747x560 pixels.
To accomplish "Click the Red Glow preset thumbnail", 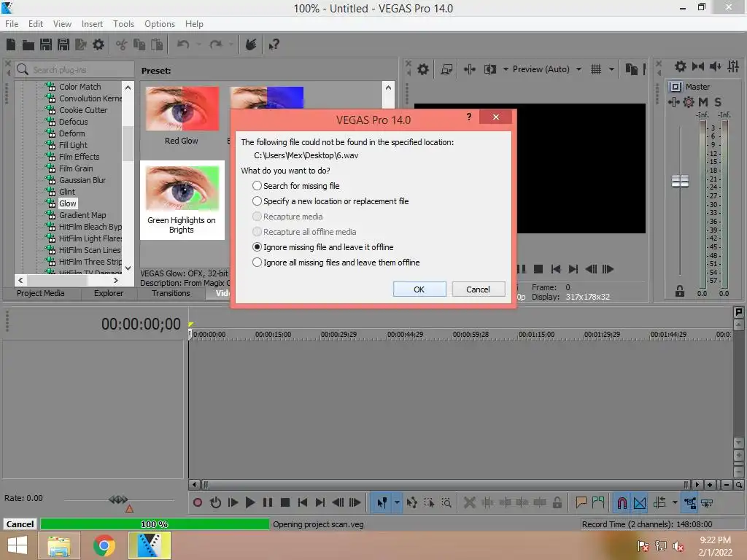I will 182,109.
